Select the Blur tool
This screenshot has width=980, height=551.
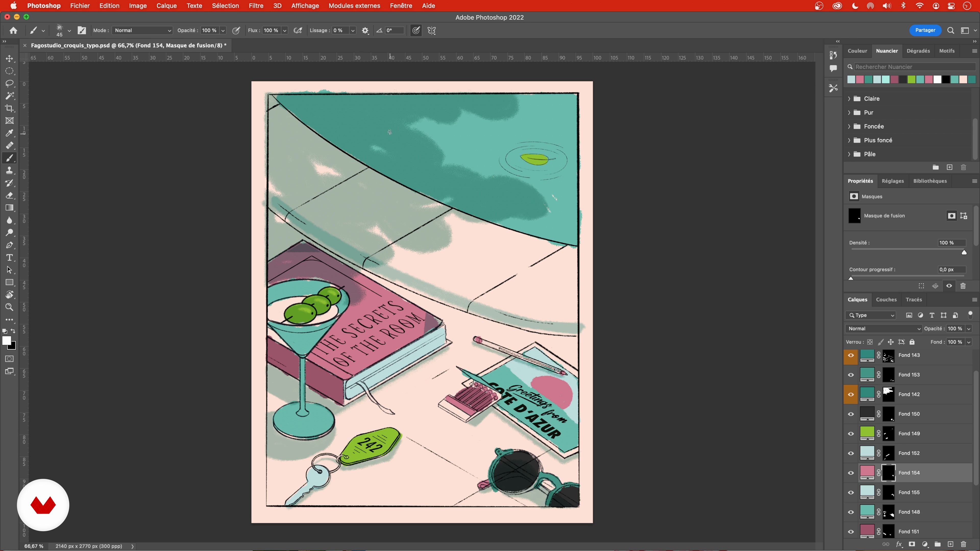pos(9,220)
